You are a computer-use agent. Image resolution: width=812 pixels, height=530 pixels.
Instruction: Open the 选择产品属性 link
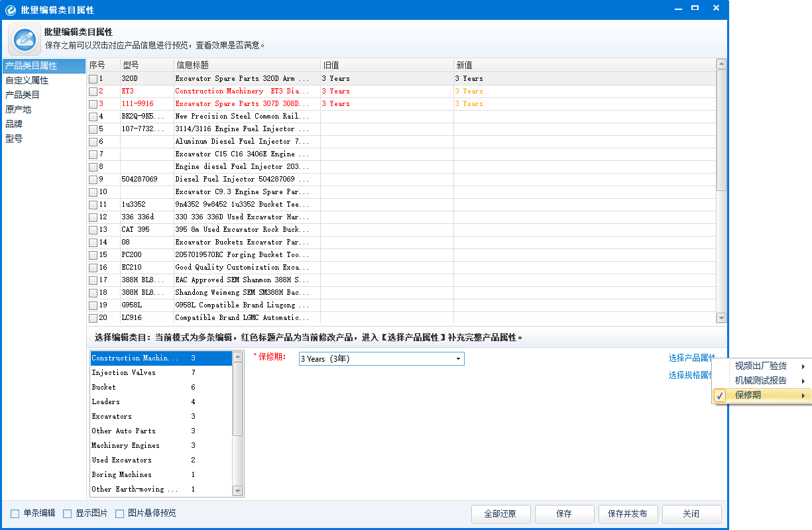pos(692,358)
